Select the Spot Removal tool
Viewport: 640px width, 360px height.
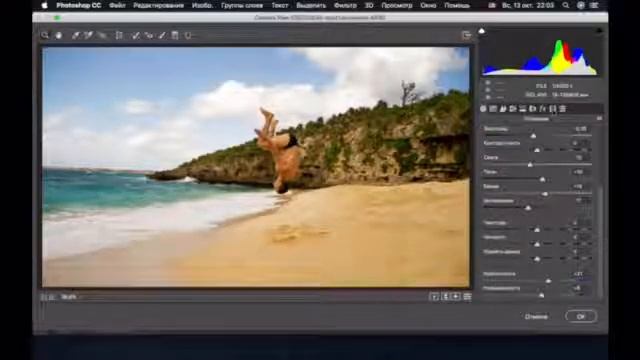point(136,36)
